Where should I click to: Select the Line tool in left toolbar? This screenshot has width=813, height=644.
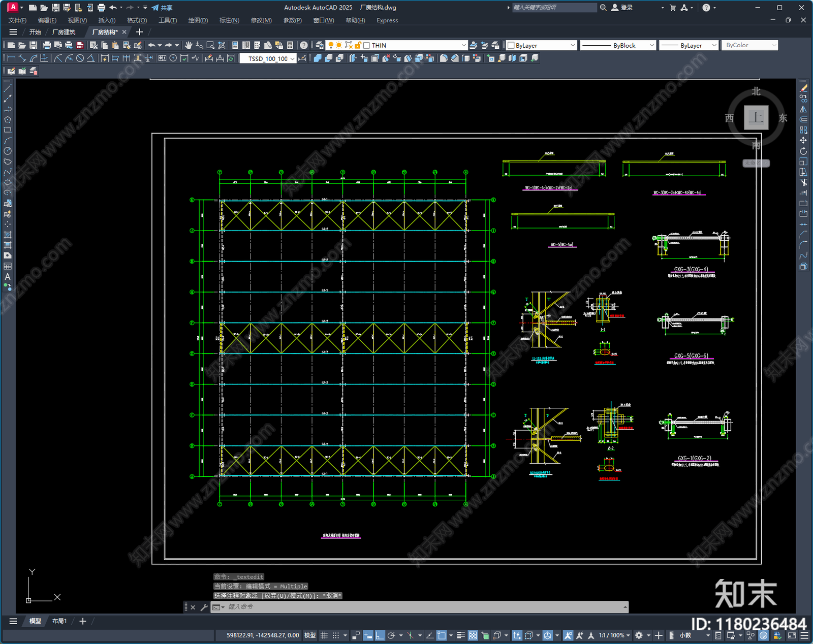tap(8, 88)
